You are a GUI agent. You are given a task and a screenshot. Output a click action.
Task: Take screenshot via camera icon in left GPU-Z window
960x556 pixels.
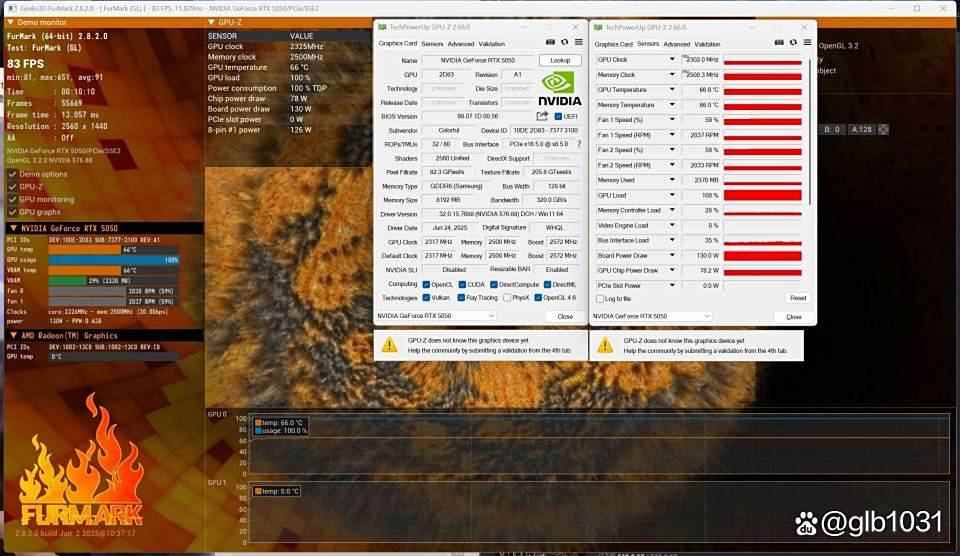click(x=550, y=42)
